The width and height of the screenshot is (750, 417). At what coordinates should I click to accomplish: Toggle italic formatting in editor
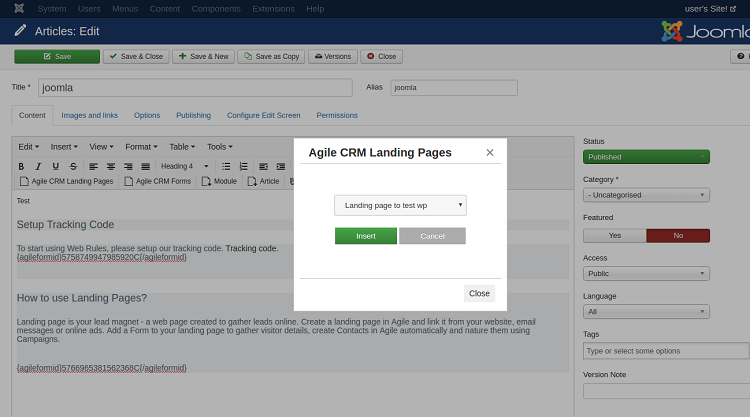click(38, 166)
